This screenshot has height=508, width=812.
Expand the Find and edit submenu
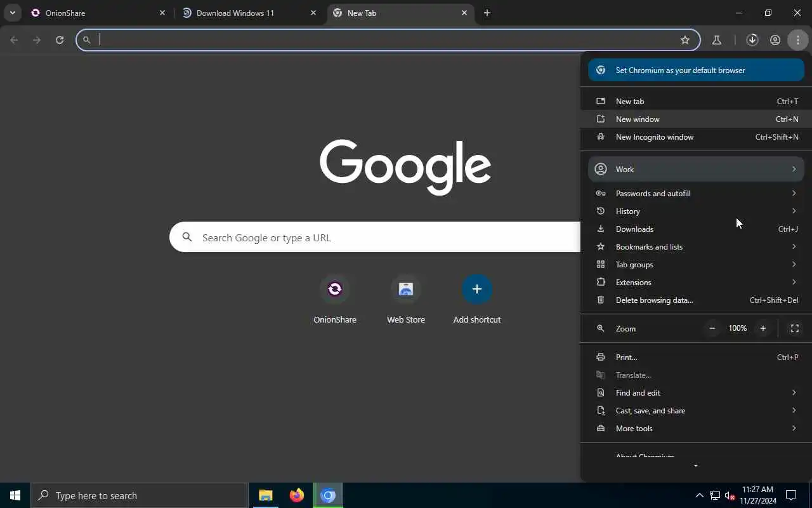click(x=696, y=392)
